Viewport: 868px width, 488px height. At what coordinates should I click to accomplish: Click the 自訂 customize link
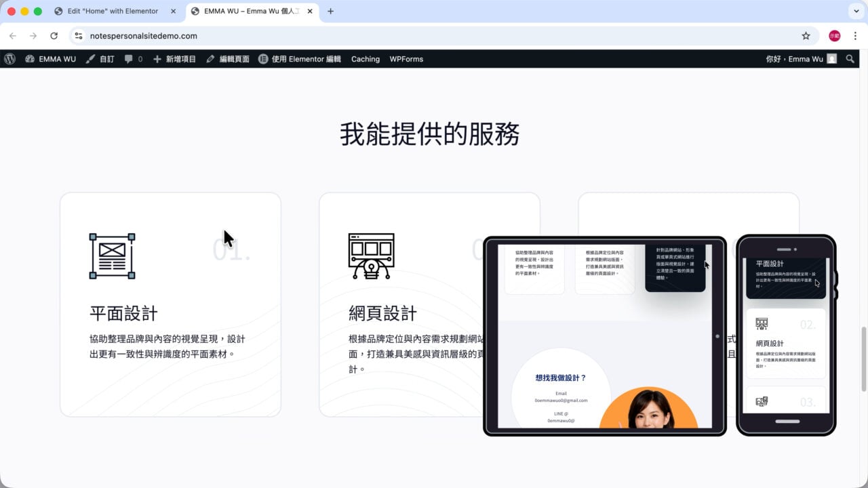[100, 59]
